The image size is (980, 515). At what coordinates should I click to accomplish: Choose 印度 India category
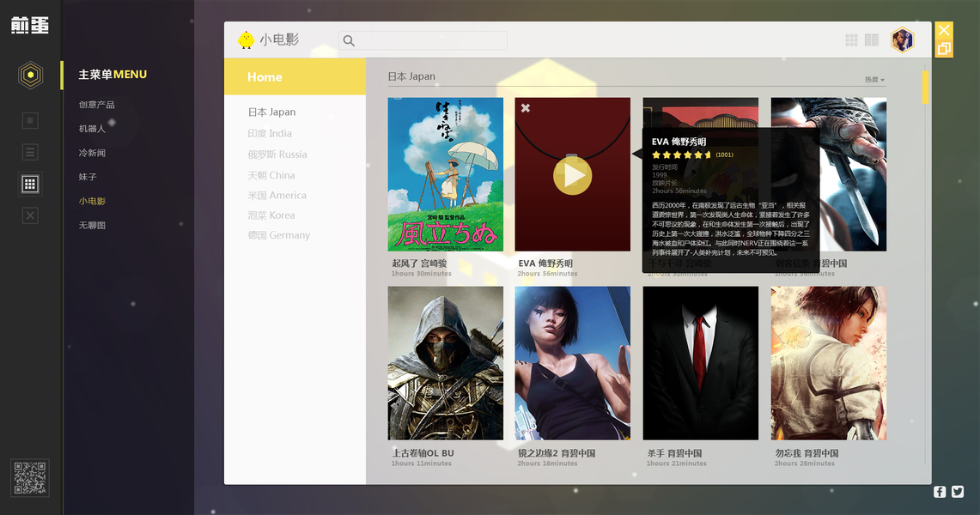[270, 133]
